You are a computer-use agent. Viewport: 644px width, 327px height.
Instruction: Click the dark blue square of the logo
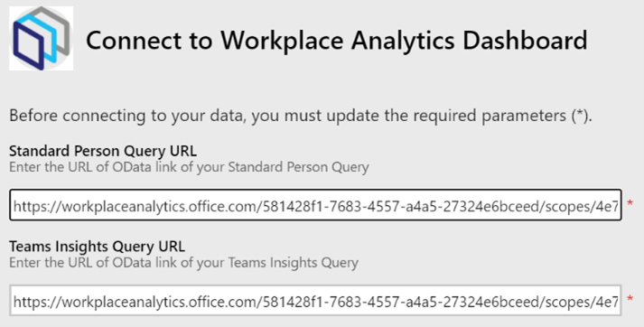tap(28, 45)
